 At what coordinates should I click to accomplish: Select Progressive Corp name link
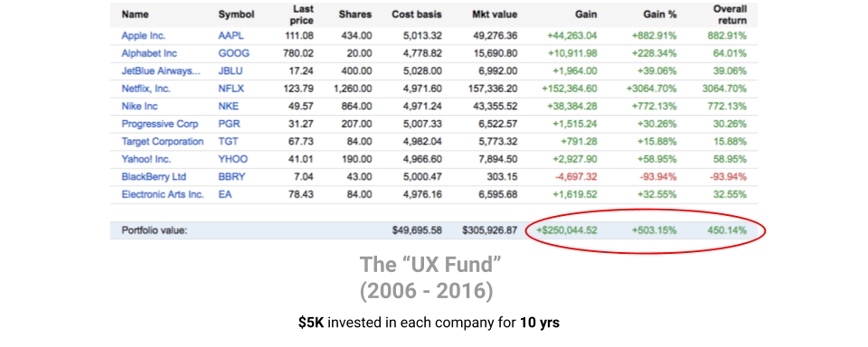click(160, 124)
